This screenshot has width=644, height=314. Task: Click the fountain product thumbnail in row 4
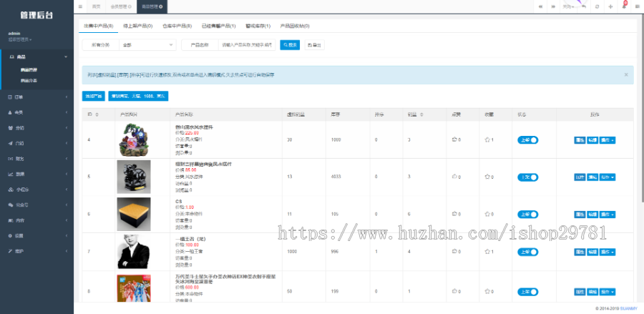click(x=134, y=140)
